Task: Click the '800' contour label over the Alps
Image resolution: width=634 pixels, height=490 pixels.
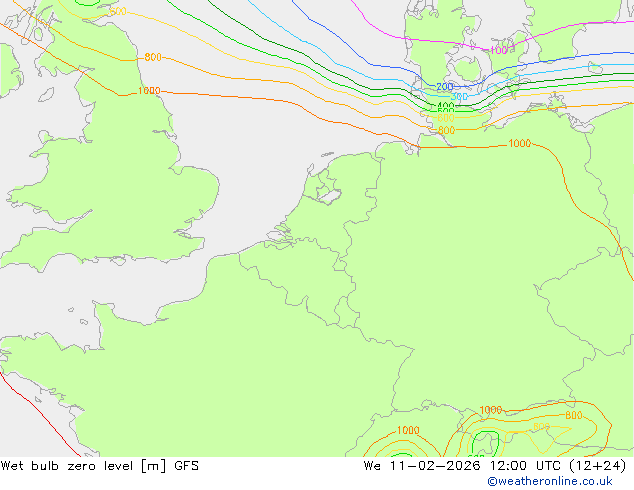Action: [573, 415]
